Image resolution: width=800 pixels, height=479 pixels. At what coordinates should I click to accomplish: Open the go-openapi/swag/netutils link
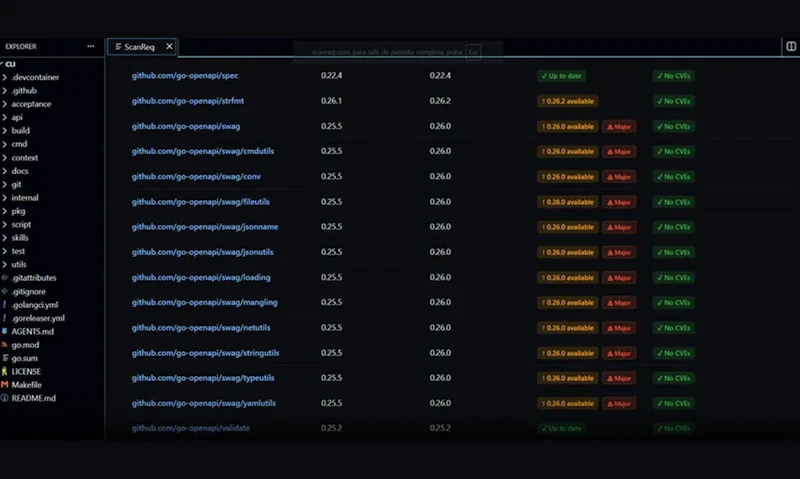pos(201,328)
